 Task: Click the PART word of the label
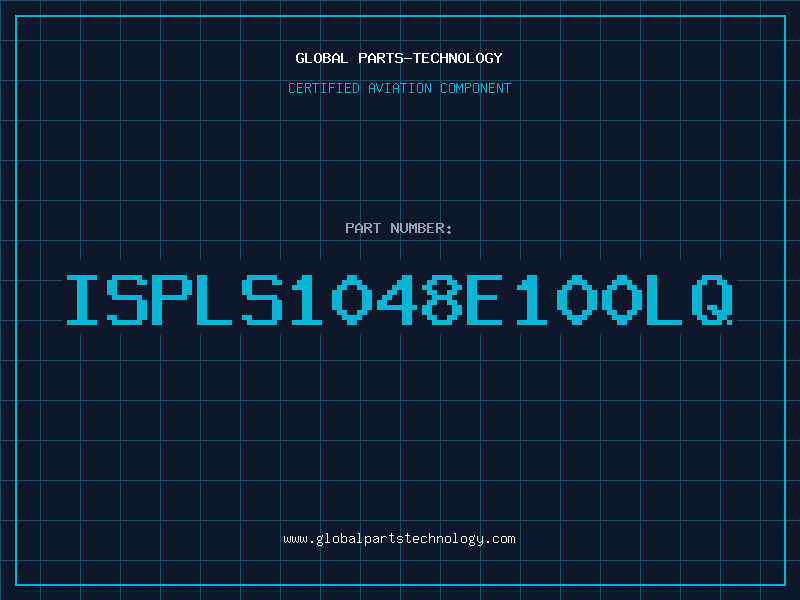click(363, 228)
